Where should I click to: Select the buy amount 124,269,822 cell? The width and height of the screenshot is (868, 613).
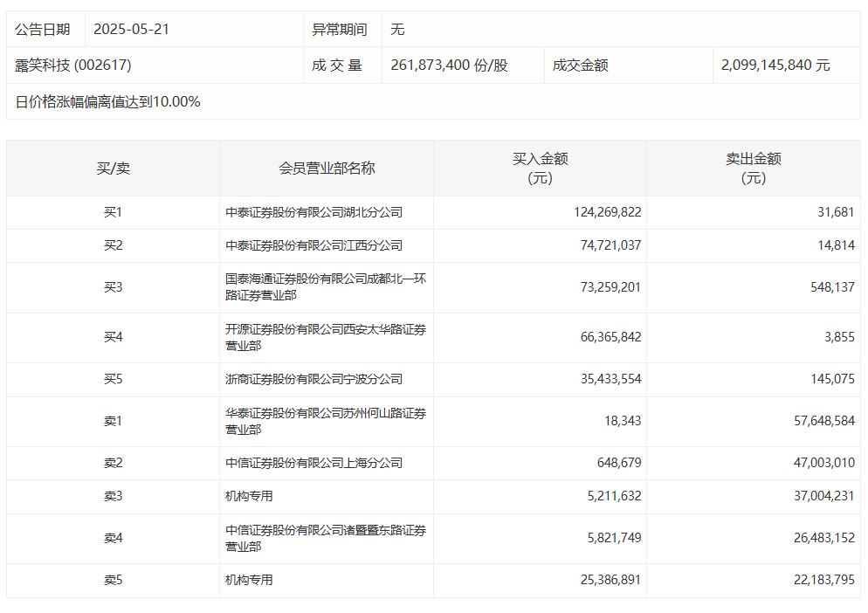[x=608, y=212]
